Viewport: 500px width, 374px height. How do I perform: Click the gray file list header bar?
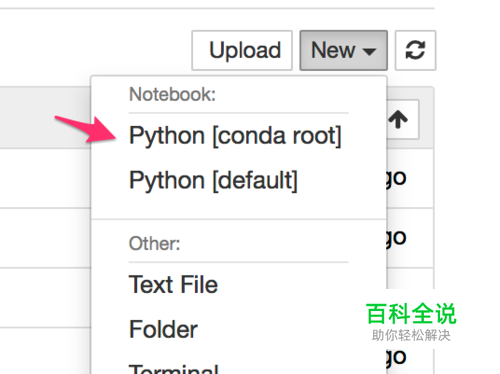point(45,117)
